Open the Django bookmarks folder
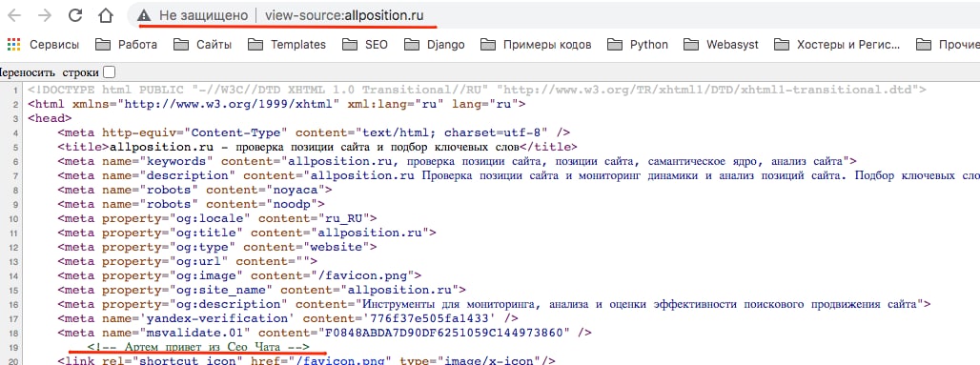Viewport: 980px width, 365px height. point(435,45)
